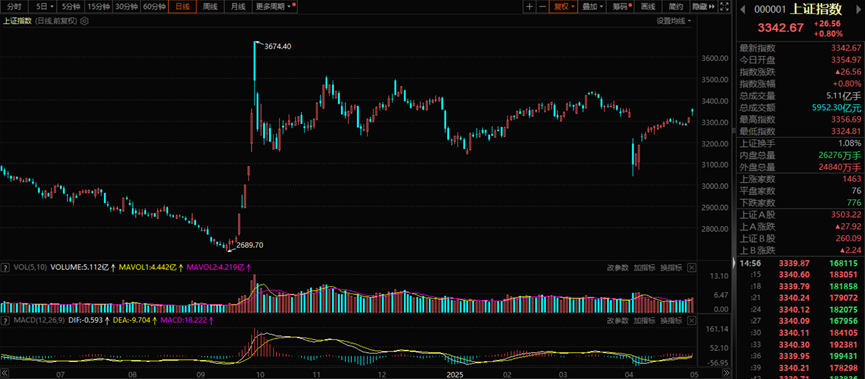The height and width of the screenshot is (379, 865).
Task: Switch to 月线 monthly chart
Action: [238, 7]
